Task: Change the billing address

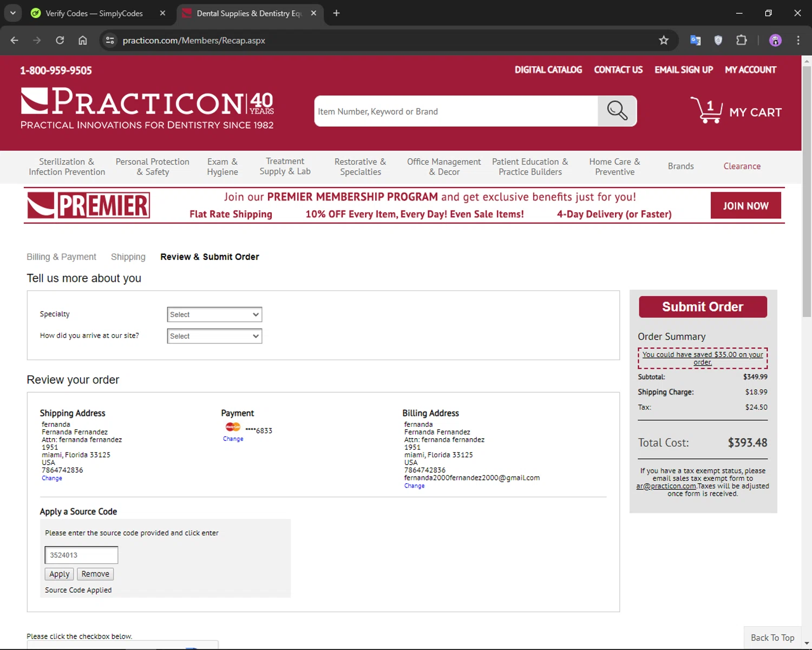Action: point(415,486)
